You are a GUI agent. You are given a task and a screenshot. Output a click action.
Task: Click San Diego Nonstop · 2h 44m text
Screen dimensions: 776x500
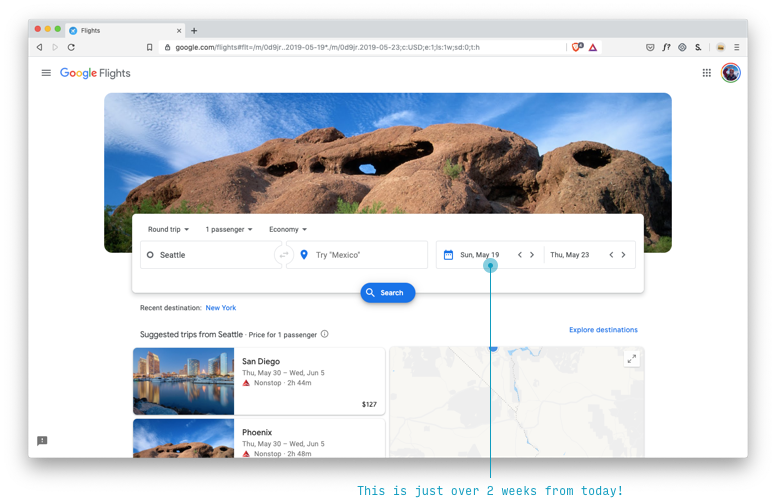pos(283,383)
